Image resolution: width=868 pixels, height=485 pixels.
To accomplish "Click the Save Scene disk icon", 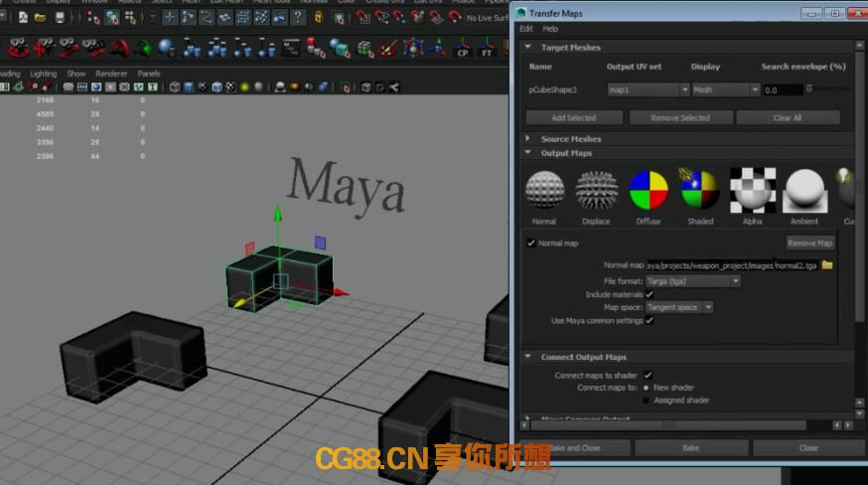I will click(x=60, y=18).
